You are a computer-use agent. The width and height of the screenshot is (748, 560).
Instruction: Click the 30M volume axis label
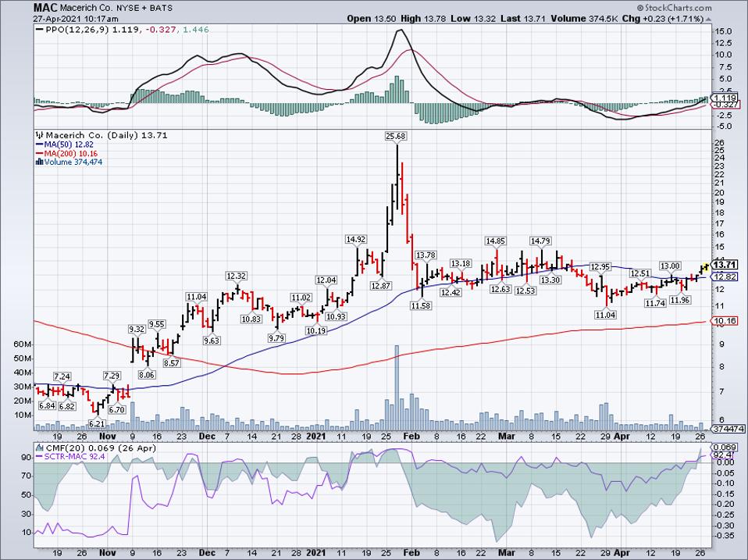(23, 387)
